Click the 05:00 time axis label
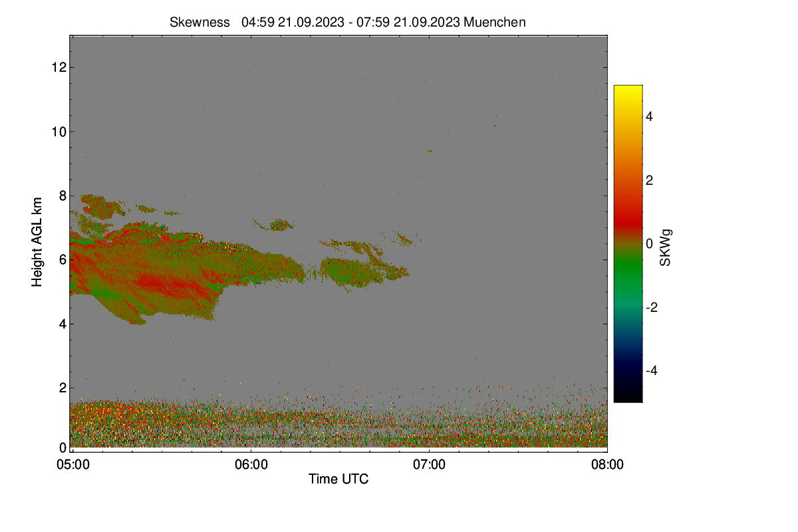 click(x=72, y=464)
